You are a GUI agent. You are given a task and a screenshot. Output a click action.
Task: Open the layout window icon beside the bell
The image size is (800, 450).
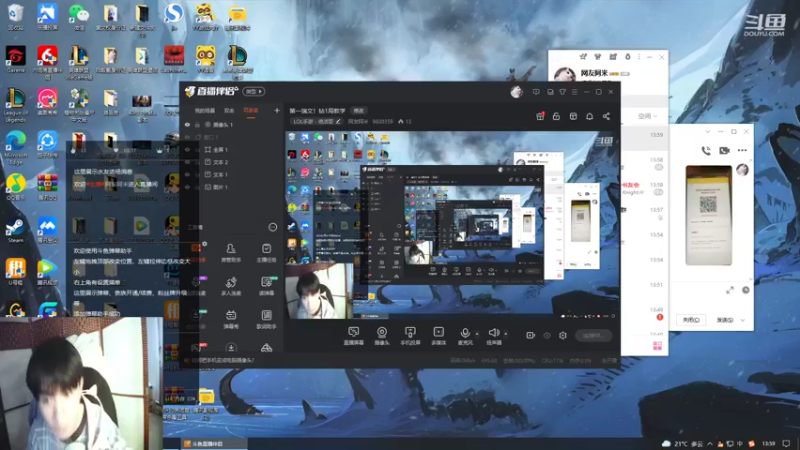[x=573, y=116]
